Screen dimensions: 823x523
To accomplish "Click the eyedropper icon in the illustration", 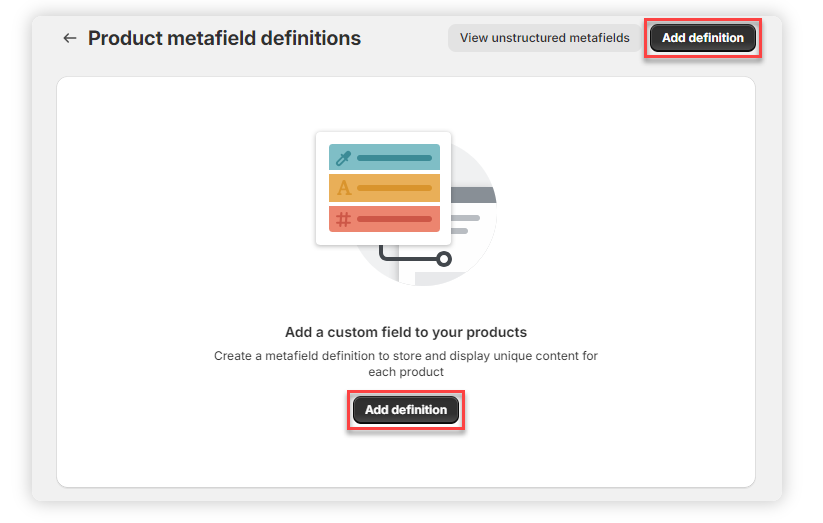I will 343,158.
